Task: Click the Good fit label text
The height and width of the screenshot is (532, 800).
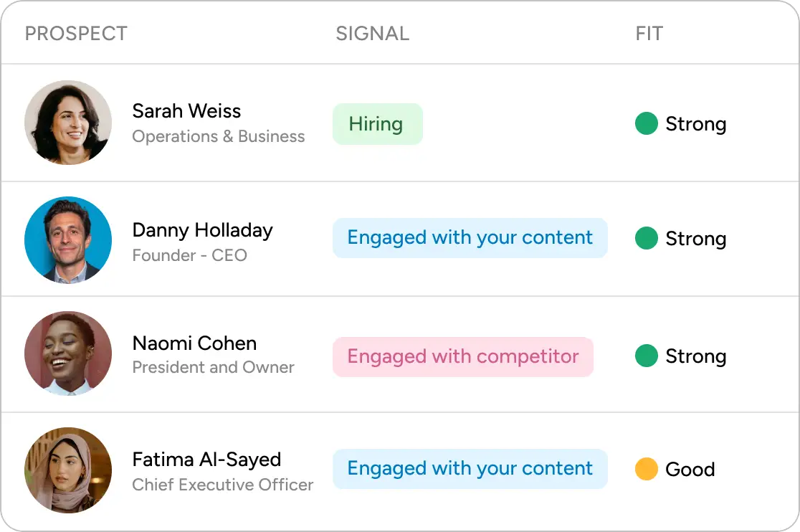Action: coord(690,470)
